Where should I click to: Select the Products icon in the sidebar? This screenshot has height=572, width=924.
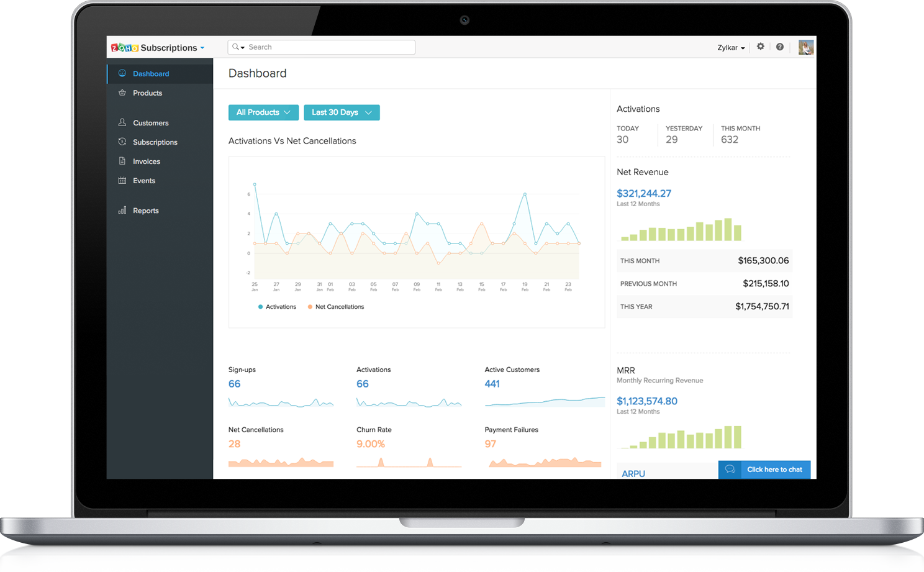point(122,93)
